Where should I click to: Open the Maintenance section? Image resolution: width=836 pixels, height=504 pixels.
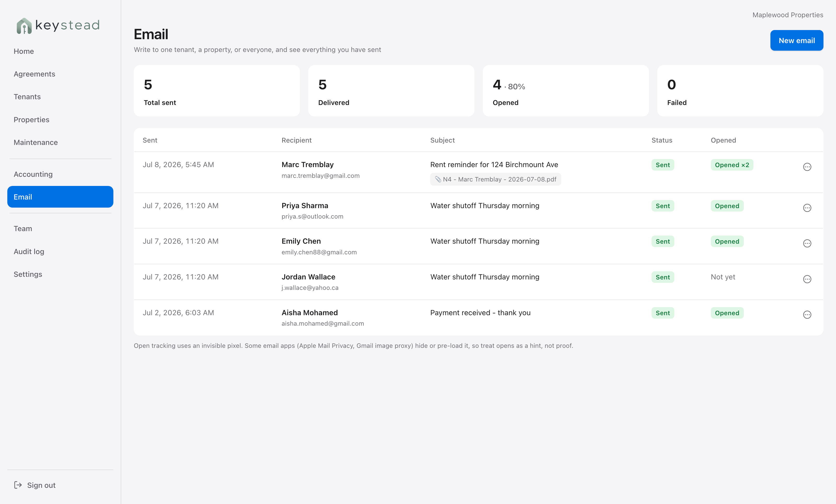pos(60,142)
